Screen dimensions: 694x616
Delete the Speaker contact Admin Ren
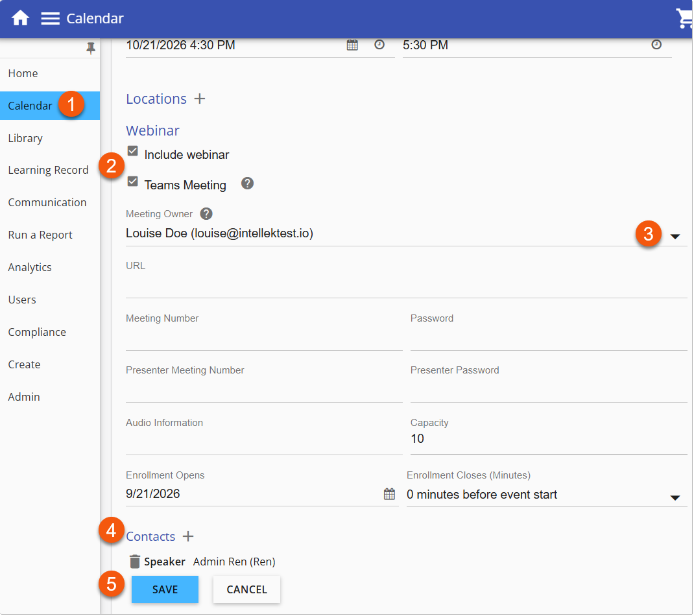pyautogui.click(x=135, y=562)
